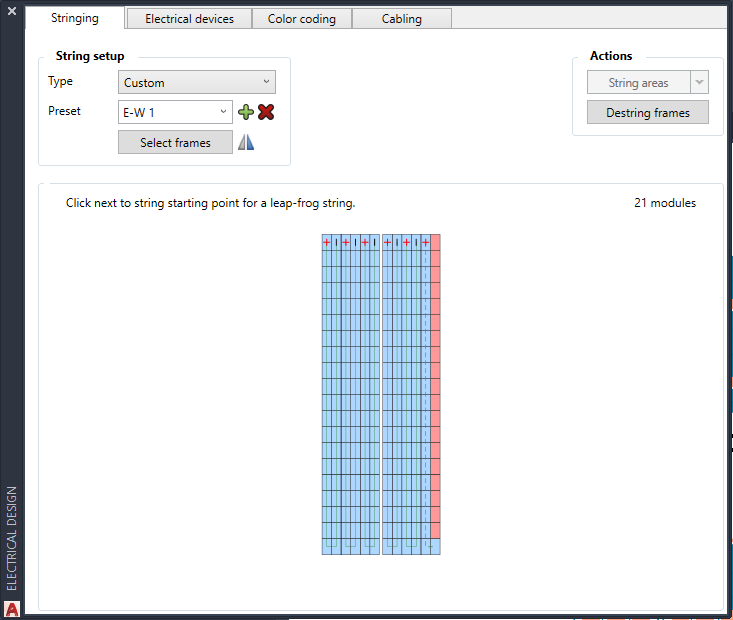This screenshot has width=733, height=620.
Task: Click first red plus marker in left frame
Action: 327,242
